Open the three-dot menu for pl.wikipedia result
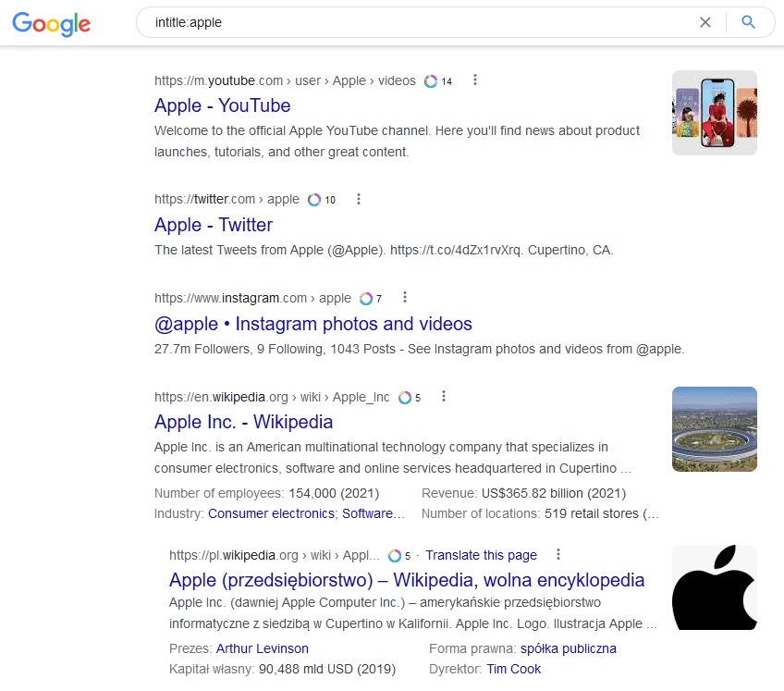 point(558,554)
